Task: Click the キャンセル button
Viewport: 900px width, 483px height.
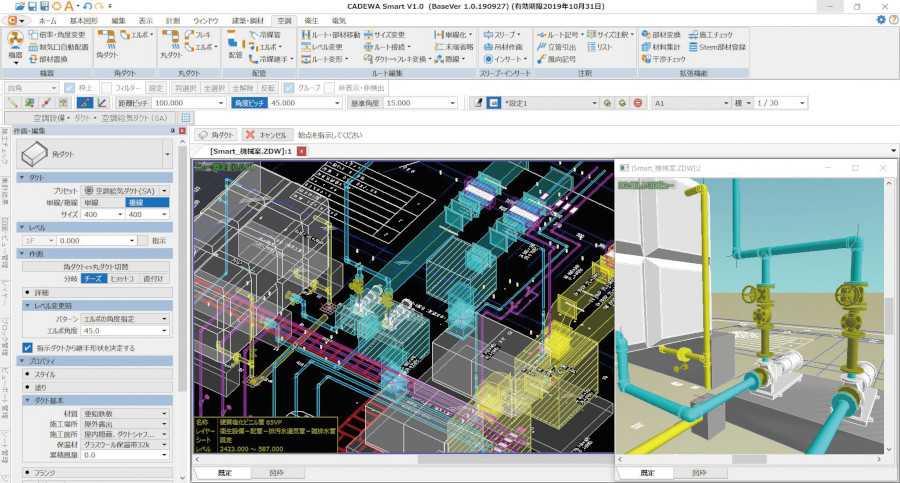Action: coord(266,135)
